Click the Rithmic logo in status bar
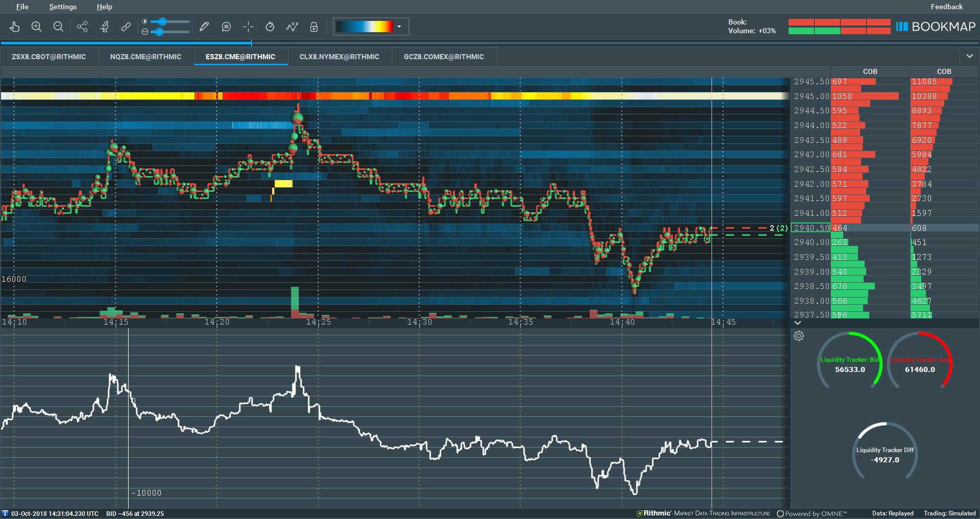Viewport: 980px width, 519px height. 703,513
